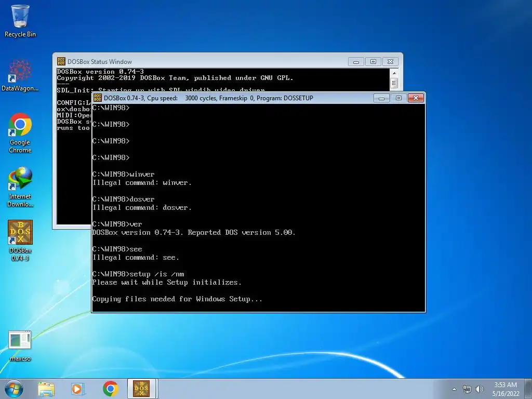Click 'Please wait while Setup initializes.' line
The image size is (532, 399).
pos(167,283)
